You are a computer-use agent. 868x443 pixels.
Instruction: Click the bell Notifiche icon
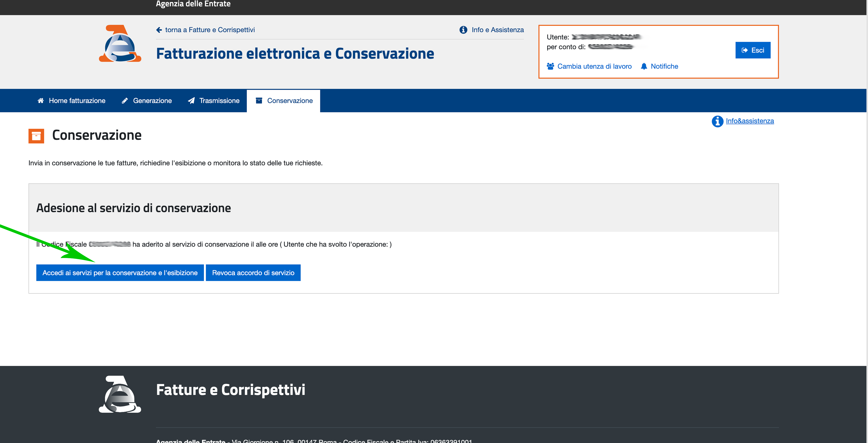tap(644, 66)
